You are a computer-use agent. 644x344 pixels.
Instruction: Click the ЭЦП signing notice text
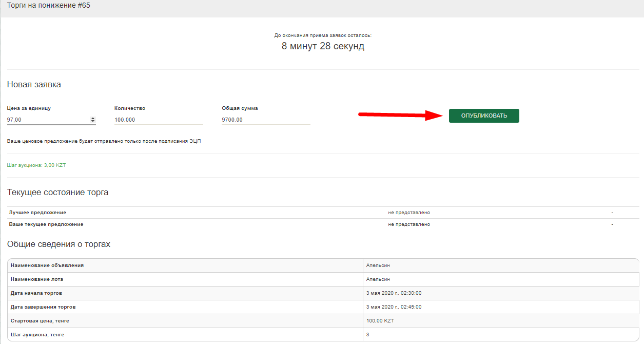coord(104,141)
